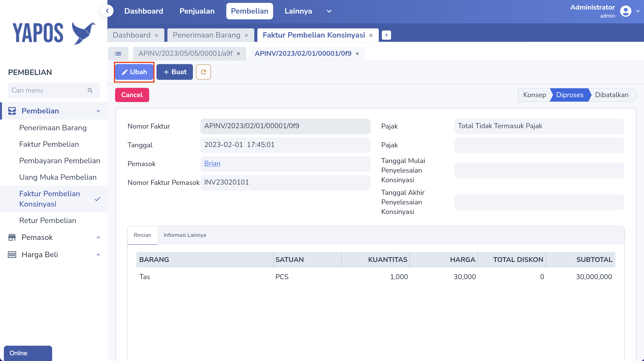
Task: Open Penerimaan Barang in sidebar
Action: click(x=53, y=128)
